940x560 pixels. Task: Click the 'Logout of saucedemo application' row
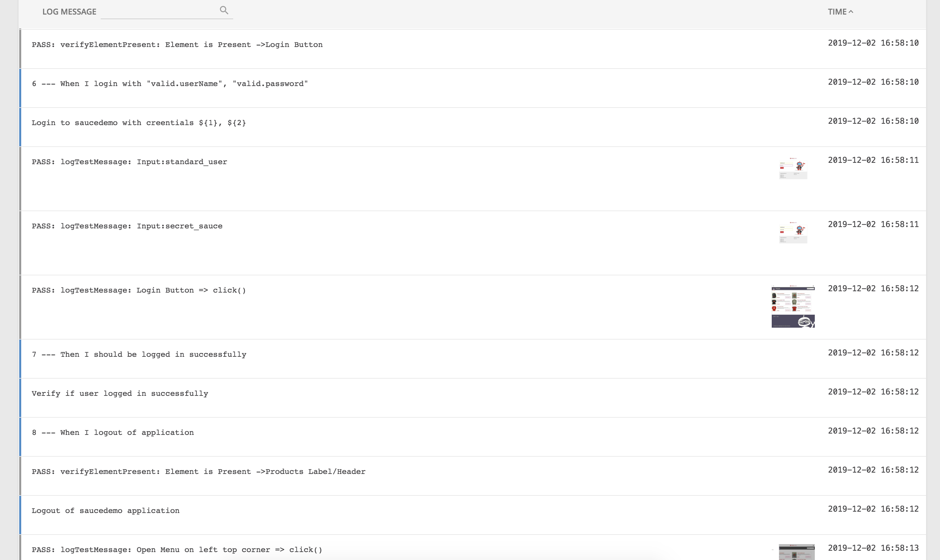tap(105, 511)
